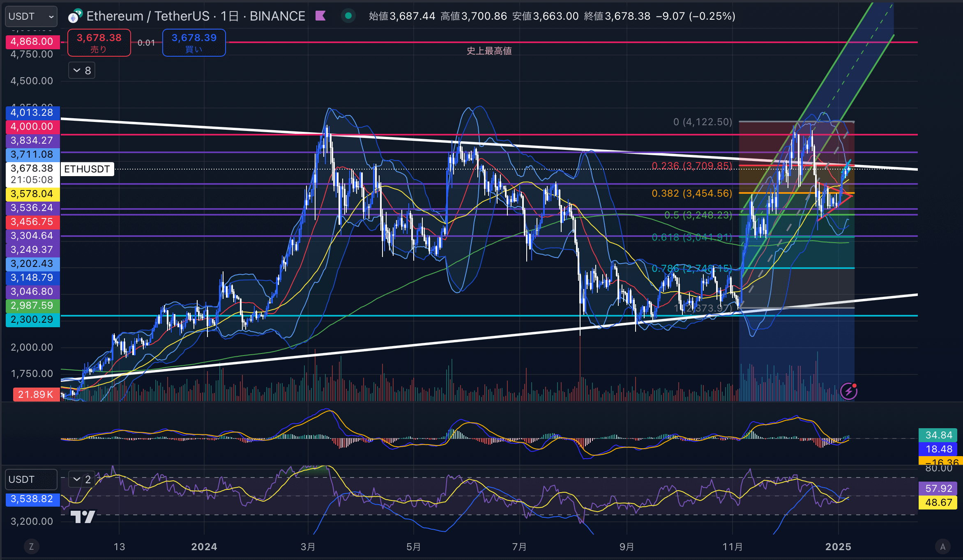
Task: Click the ETHUSDT symbol label on chart
Action: click(x=87, y=169)
